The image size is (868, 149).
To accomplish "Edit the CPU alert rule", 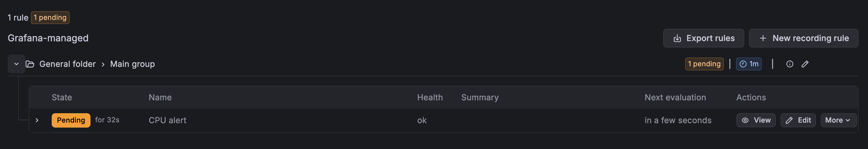I will coord(797,120).
